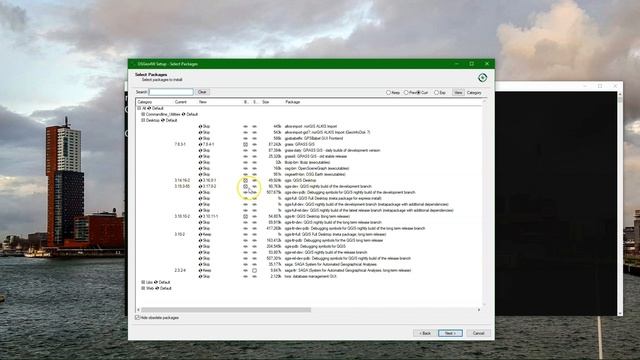
Task: Focus the Search input field
Action: coord(171,92)
